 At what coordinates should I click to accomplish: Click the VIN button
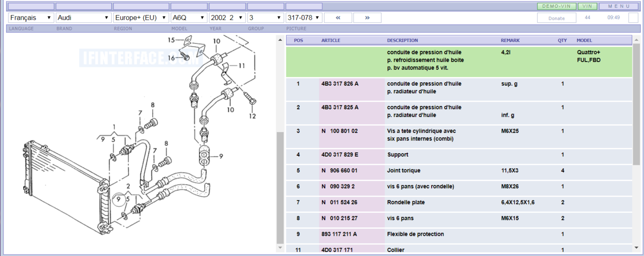[x=587, y=6]
